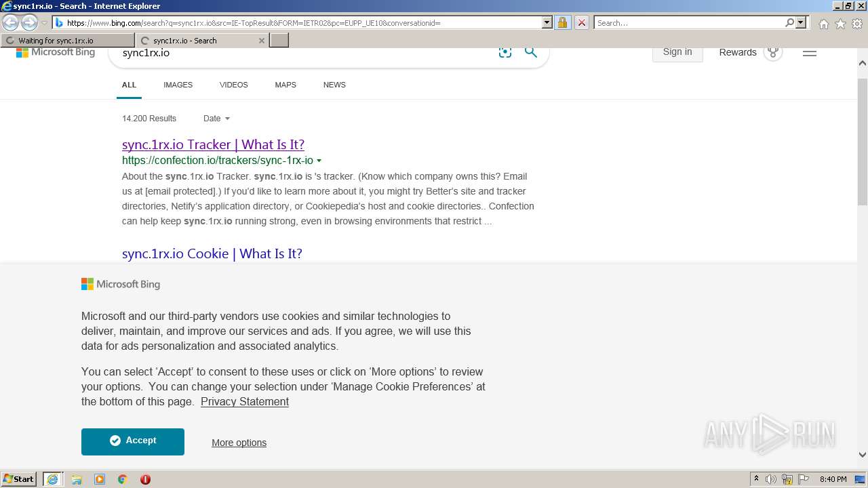Image resolution: width=868 pixels, height=488 pixels.
Task: Open the recent pages dropdown arrow
Action: tap(44, 23)
